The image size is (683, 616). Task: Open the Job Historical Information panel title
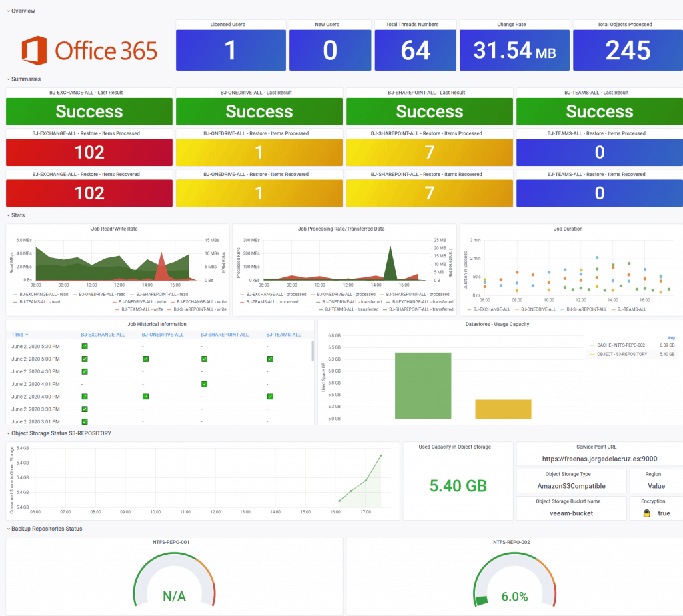[157, 324]
